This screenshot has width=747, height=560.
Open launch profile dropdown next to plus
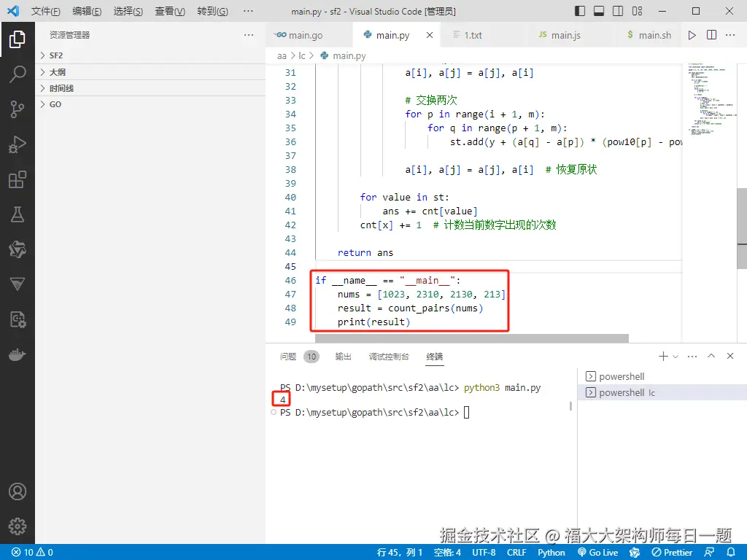click(676, 356)
